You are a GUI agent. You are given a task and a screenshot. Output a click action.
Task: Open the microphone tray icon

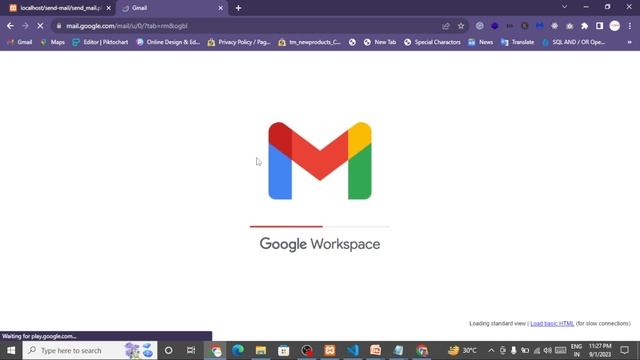click(513, 350)
